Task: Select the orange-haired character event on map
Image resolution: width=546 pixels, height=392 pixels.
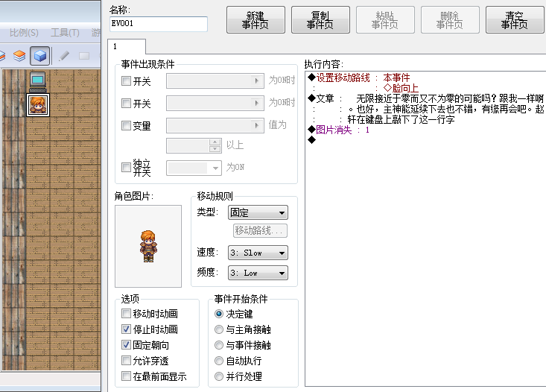Action: coord(38,105)
